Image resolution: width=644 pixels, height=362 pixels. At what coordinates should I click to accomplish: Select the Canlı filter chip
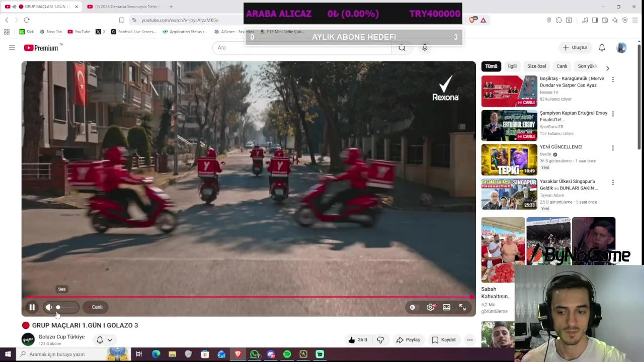[562, 66]
